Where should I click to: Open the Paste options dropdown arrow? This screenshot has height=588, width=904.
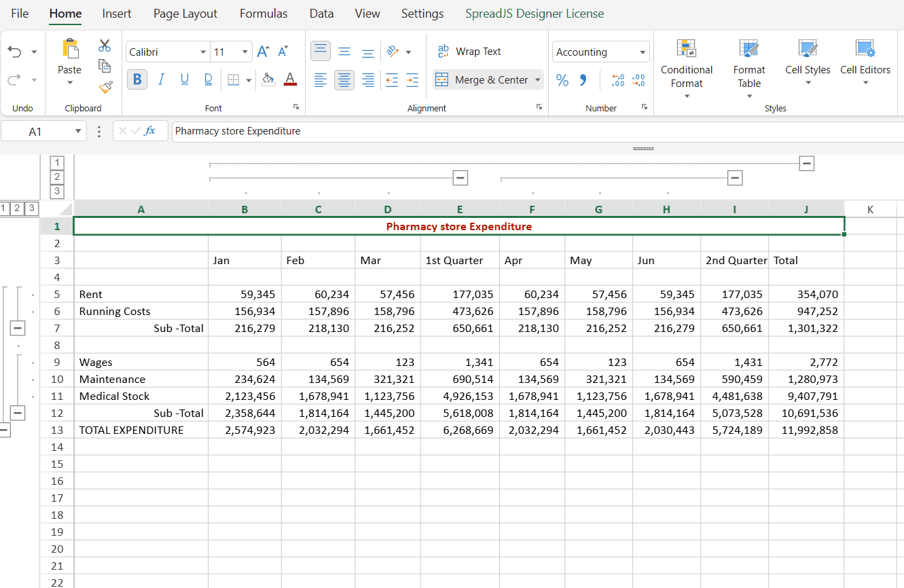pyautogui.click(x=70, y=84)
